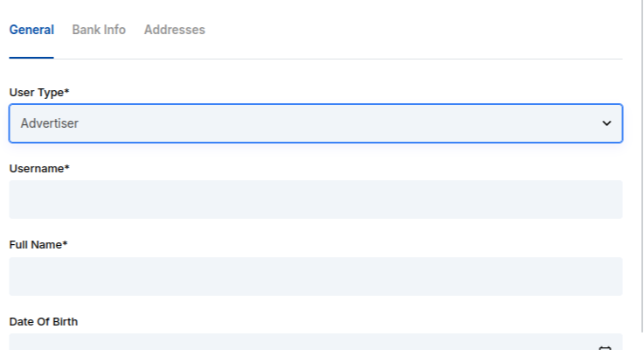Switch to the General tab
Image resolution: width=644 pixels, height=350 pixels.
click(x=31, y=30)
